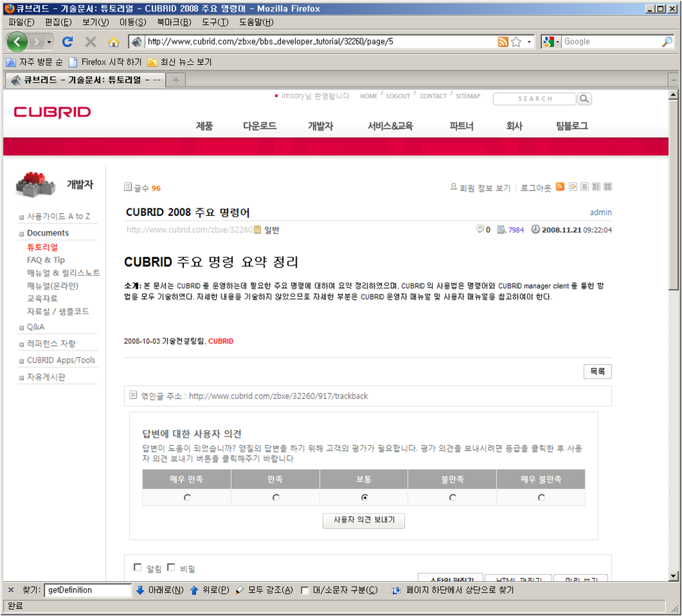Click the Reload page icon

pyautogui.click(x=68, y=42)
